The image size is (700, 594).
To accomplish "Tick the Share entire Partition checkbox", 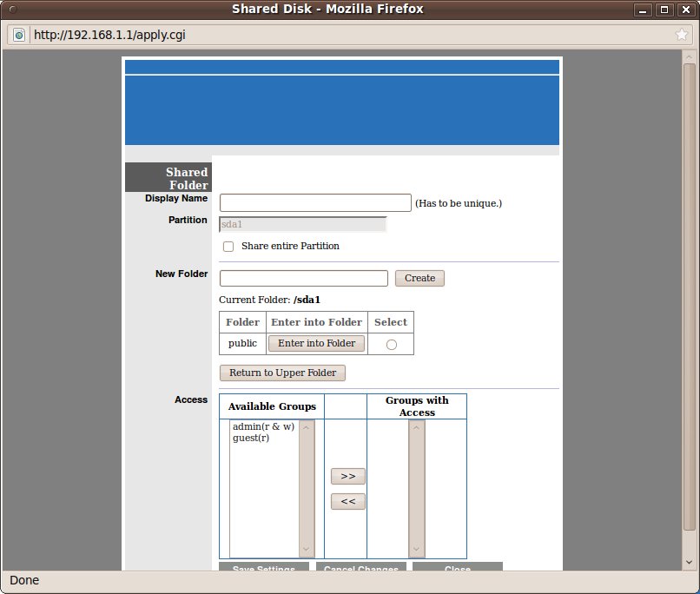I will (x=228, y=247).
